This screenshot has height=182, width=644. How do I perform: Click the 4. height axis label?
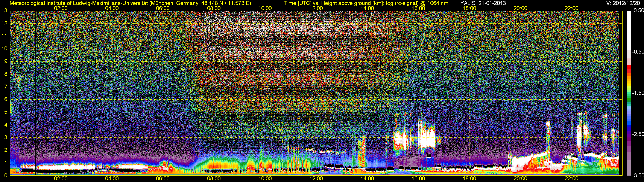pyautogui.click(x=6, y=125)
